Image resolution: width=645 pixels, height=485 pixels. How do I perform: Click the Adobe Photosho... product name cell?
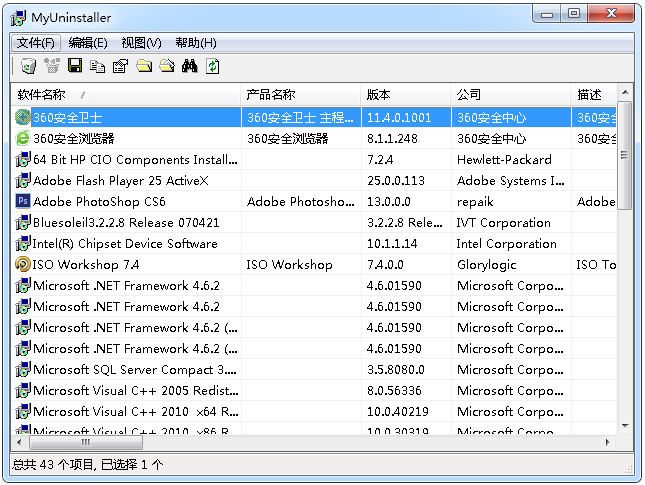(x=300, y=202)
